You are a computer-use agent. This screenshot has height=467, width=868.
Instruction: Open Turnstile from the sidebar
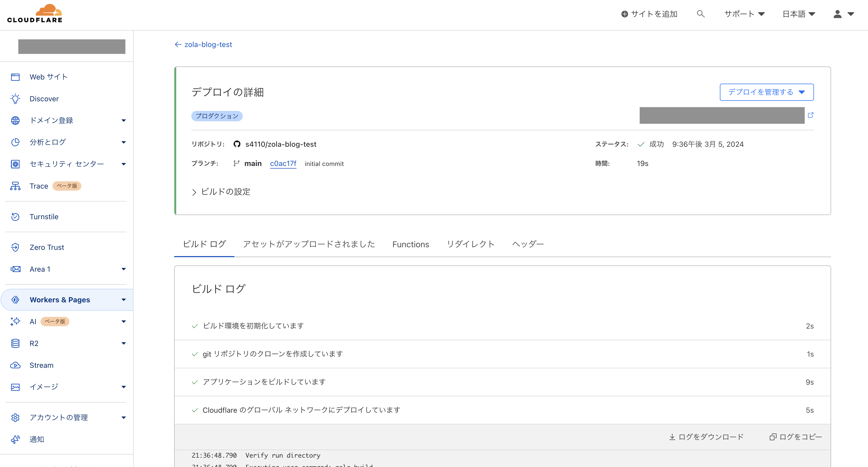[44, 217]
